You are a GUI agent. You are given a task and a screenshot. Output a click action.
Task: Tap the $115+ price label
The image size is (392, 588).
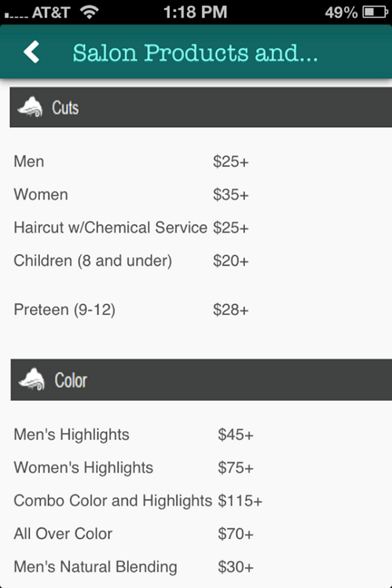click(x=240, y=500)
